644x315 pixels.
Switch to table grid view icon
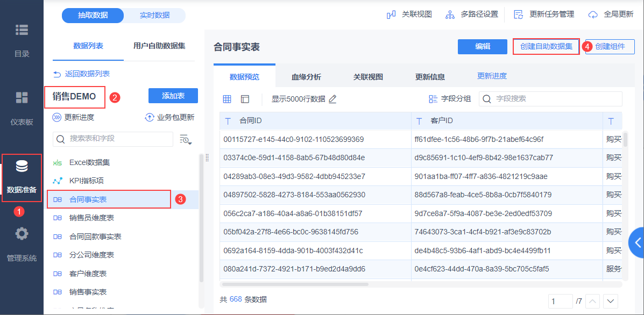pos(227,99)
